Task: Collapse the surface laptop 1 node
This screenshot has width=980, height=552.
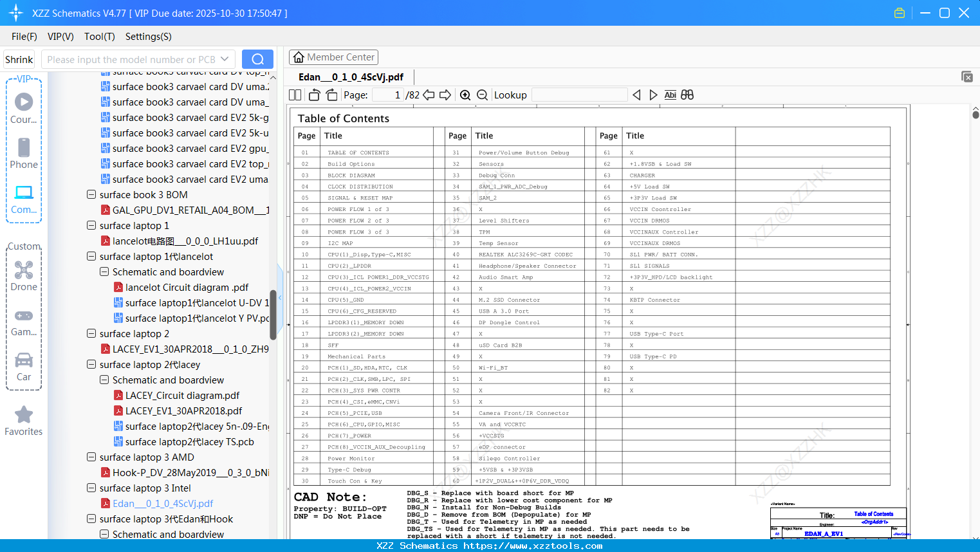Action: coord(91,225)
